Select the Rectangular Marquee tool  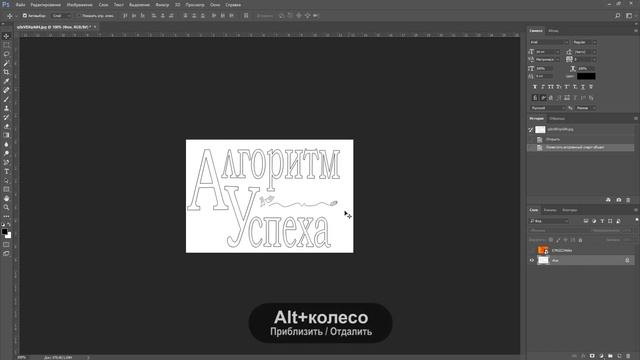(x=6, y=45)
